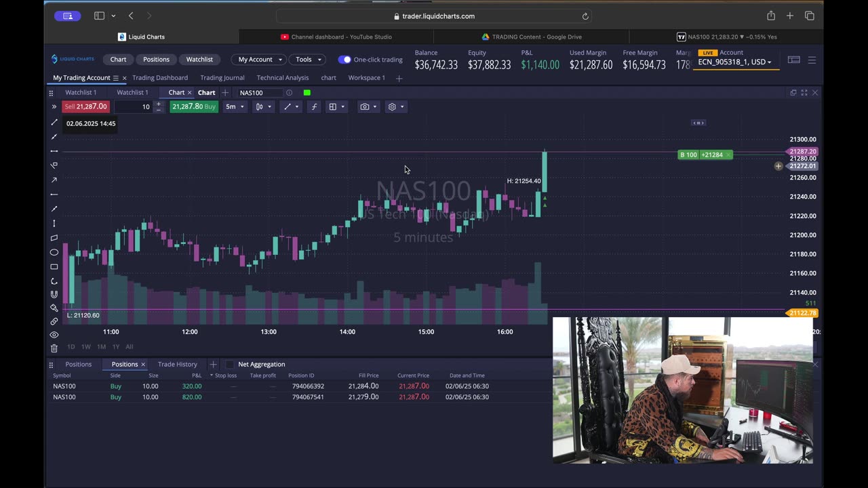The image size is (868, 488).
Task: Open the camera screenshot dropdown
Action: coord(369,106)
